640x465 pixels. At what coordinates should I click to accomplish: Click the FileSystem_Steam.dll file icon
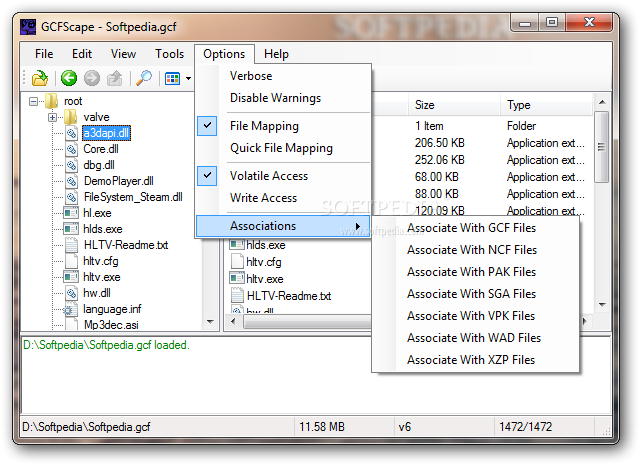(71, 197)
